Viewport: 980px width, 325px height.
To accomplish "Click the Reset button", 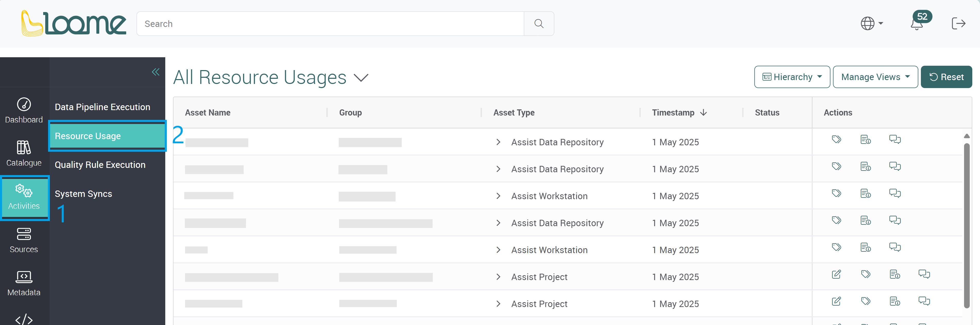I will [946, 77].
